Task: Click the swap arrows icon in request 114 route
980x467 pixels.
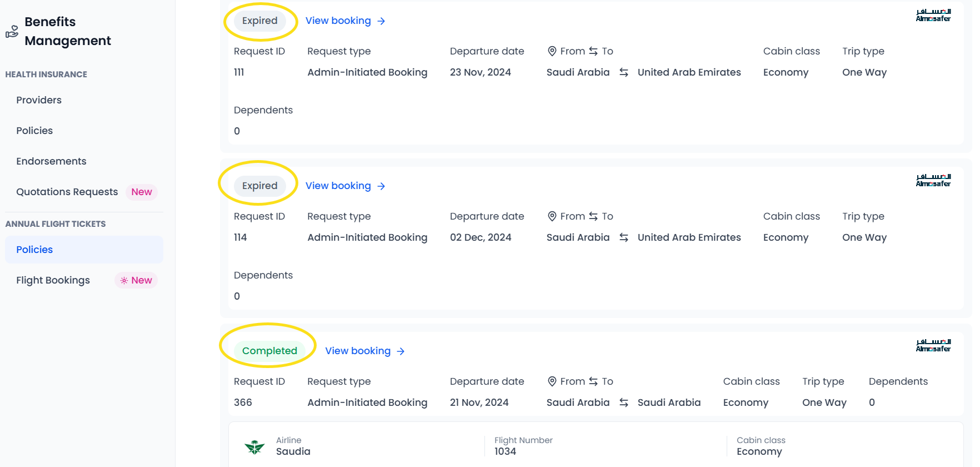Action: (x=623, y=237)
